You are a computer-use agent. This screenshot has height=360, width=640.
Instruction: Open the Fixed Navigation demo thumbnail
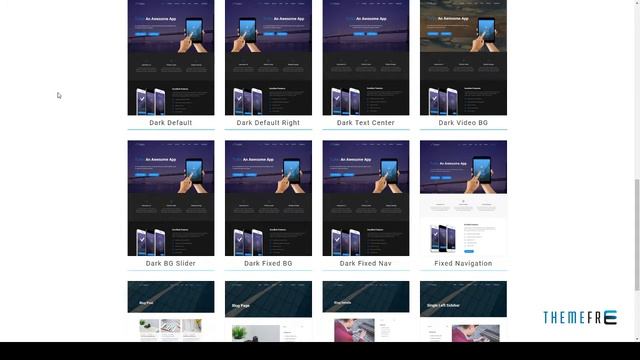(x=463, y=198)
